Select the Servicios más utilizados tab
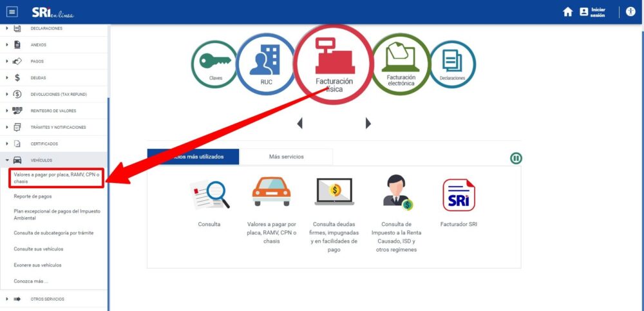The image size is (644, 311). tap(193, 156)
